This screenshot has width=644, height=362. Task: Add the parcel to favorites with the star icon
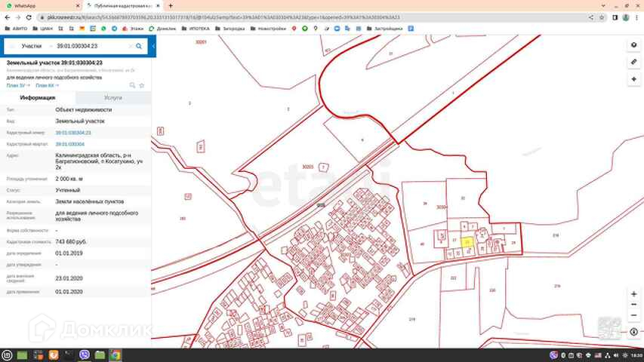pyautogui.click(x=142, y=85)
